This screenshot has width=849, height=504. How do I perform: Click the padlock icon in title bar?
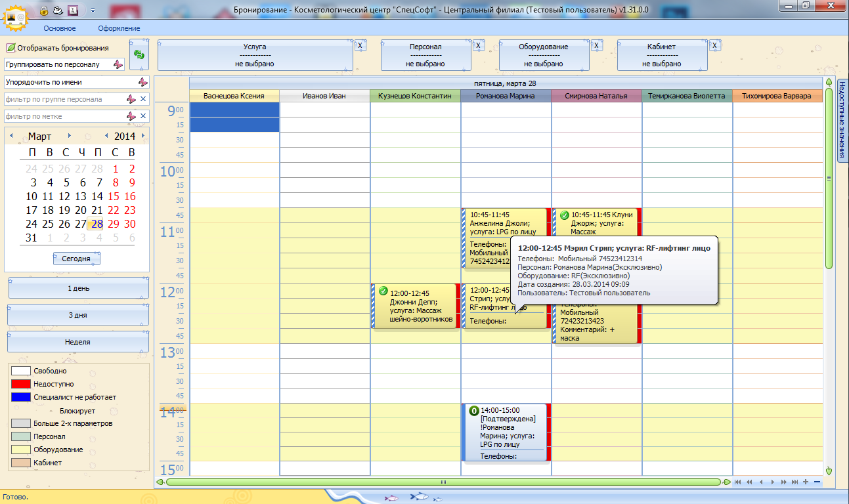pyautogui.click(x=43, y=10)
